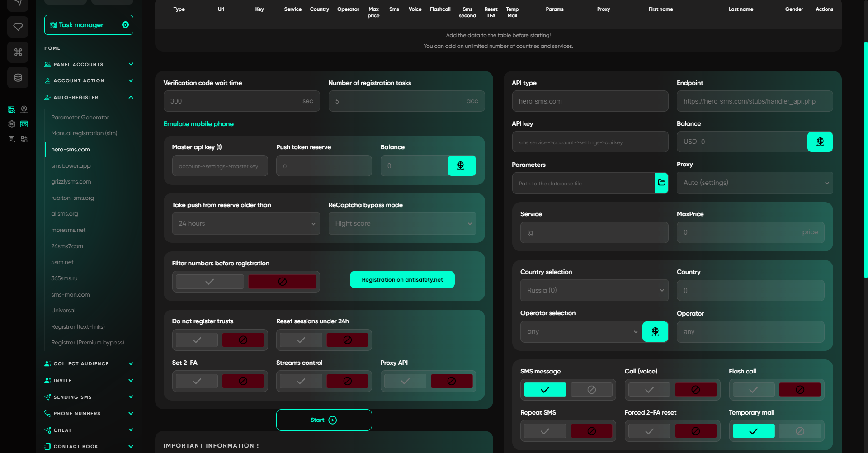The height and width of the screenshot is (453, 868).
Task: Click the page's vertical scrollbar
Action: [x=865, y=158]
